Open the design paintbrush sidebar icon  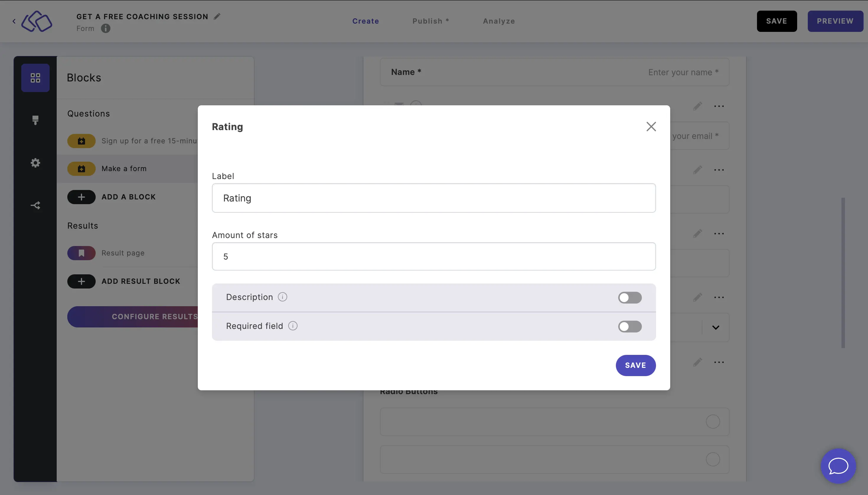[35, 120]
